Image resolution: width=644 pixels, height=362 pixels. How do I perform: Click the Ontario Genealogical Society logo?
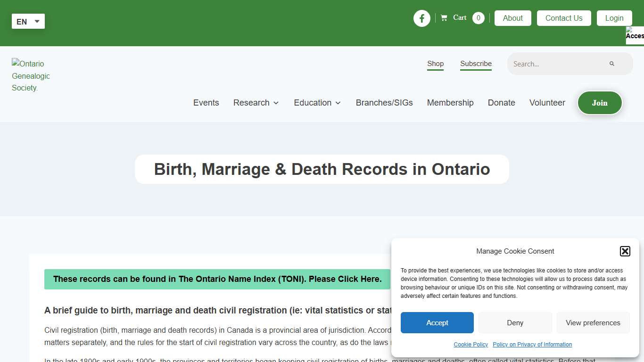click(x=30, y=75)
